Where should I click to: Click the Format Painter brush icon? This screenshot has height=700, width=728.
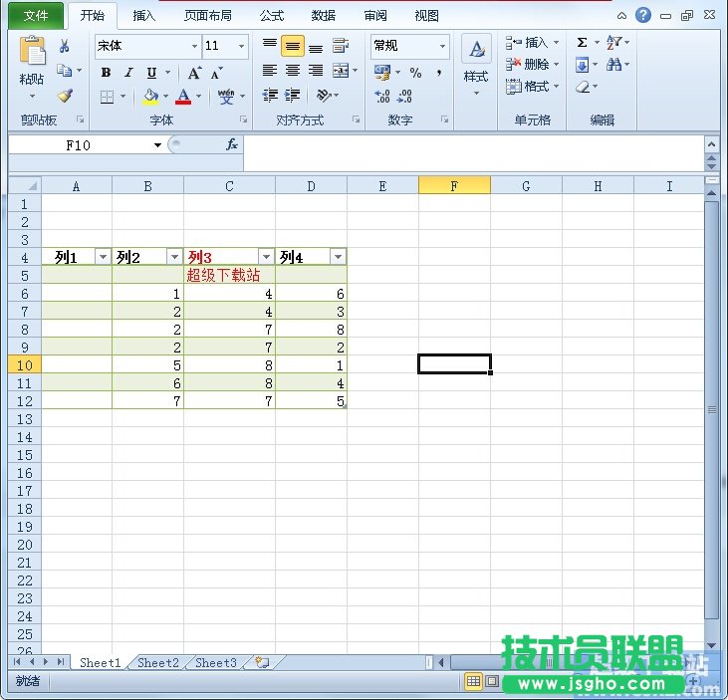click(x=65, y=97)
